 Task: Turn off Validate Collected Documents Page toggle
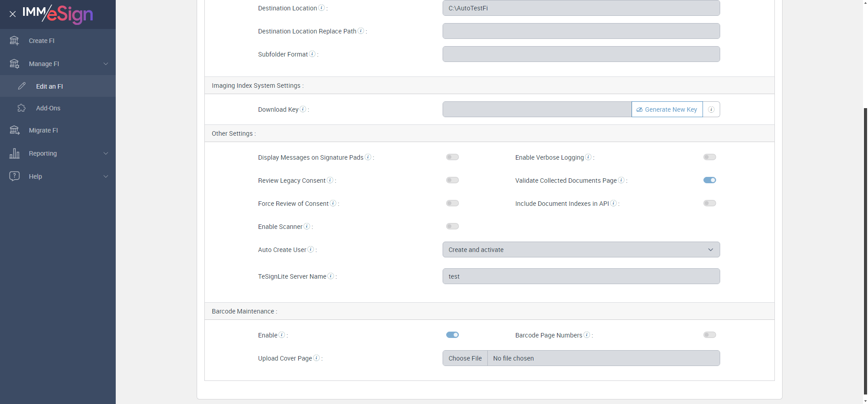coord(709,180)
